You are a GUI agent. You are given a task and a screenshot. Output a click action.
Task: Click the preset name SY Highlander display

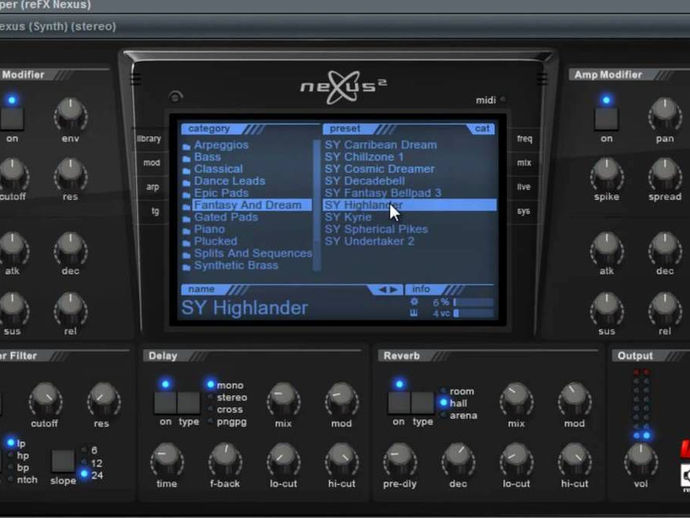click(245, 308)
